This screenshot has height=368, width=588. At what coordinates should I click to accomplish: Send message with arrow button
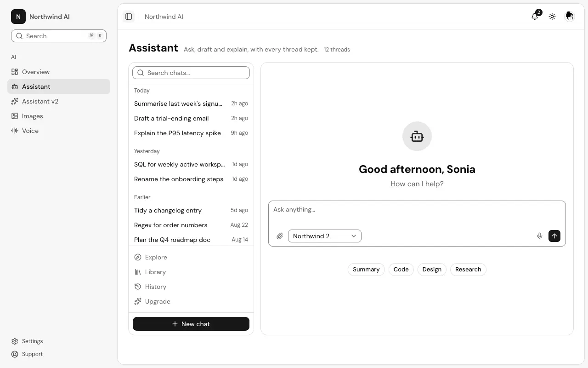point(554,236)
